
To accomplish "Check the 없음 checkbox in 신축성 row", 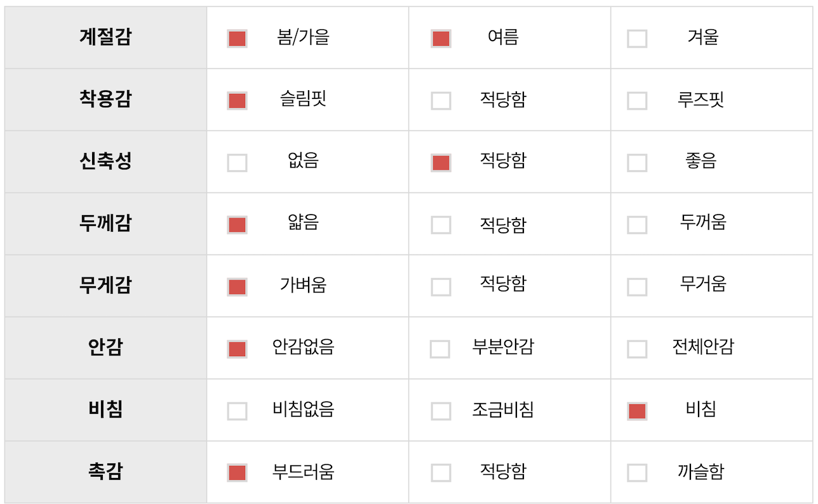I will pos(237,163).
